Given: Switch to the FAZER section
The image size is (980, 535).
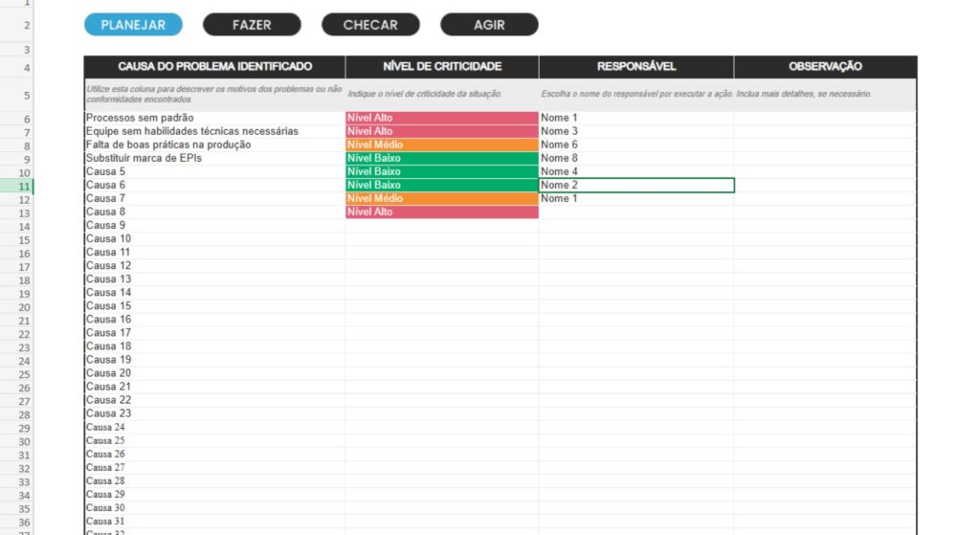Looking at the screenshot, I should point(252,25).
